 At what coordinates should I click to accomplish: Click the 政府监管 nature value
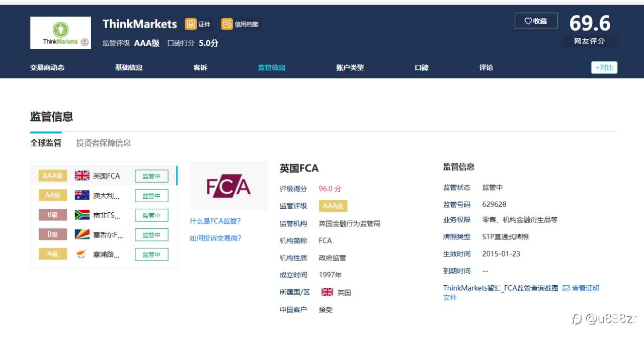pos(333,258)
